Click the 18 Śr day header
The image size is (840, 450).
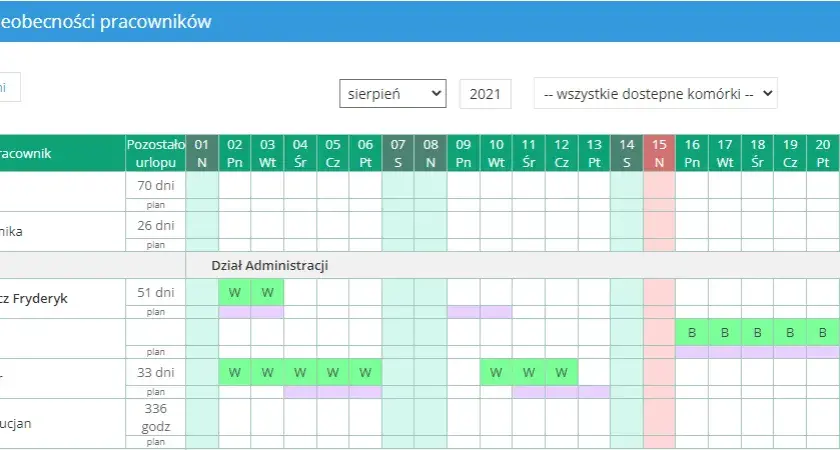[758, 153]
